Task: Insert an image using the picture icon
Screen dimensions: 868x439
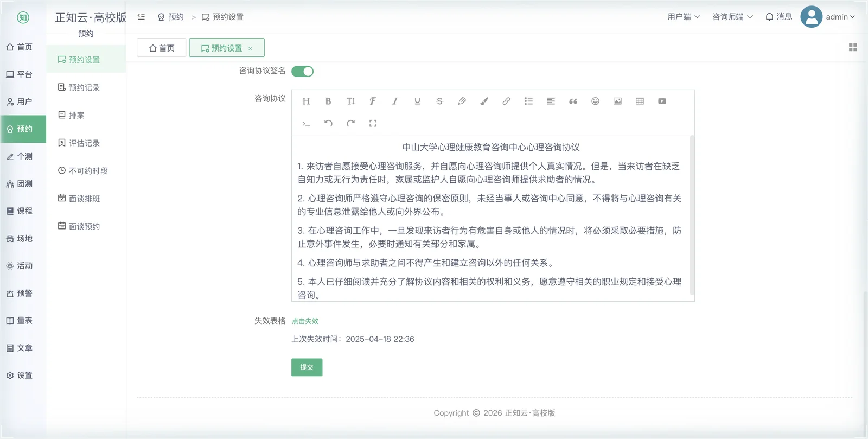Action: [617, 101]
